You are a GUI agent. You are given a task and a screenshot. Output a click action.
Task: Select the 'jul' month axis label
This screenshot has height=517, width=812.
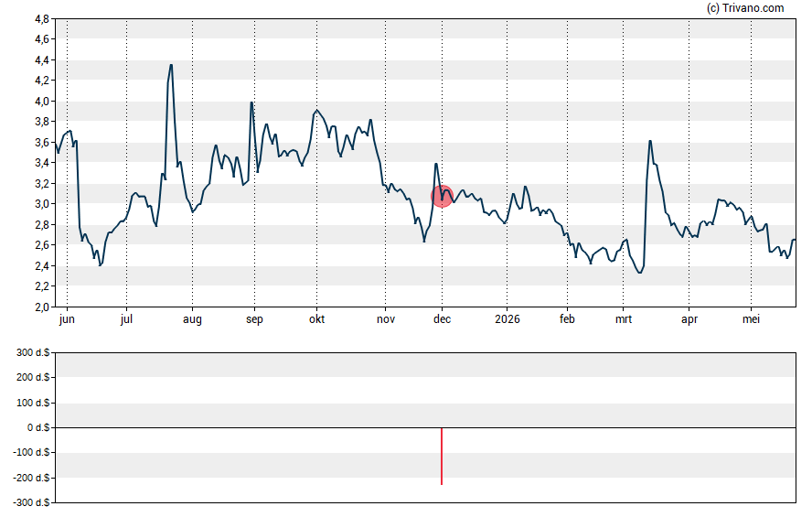click(126, 319)
